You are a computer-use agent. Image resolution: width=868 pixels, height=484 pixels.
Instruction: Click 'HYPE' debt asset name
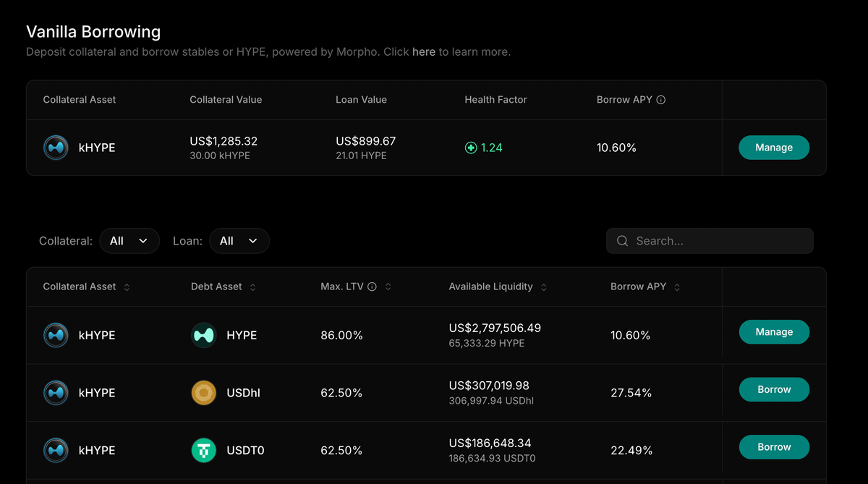pyautogui.click(x=242, y=336)
